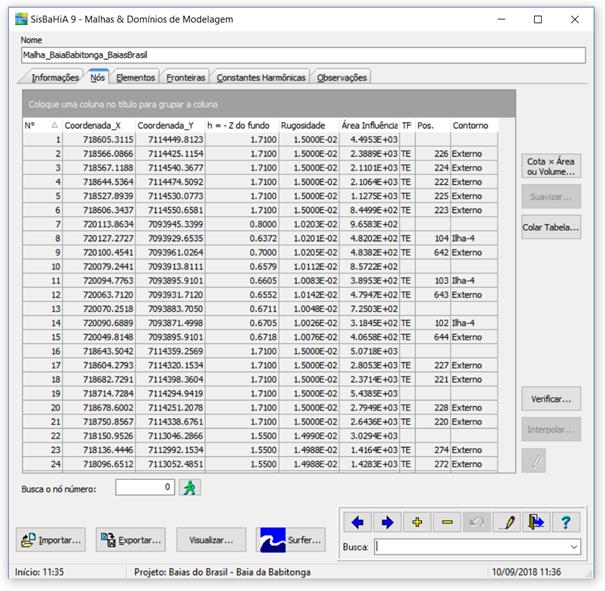Click cell 720079.2441 in row 10

point(99,267)
